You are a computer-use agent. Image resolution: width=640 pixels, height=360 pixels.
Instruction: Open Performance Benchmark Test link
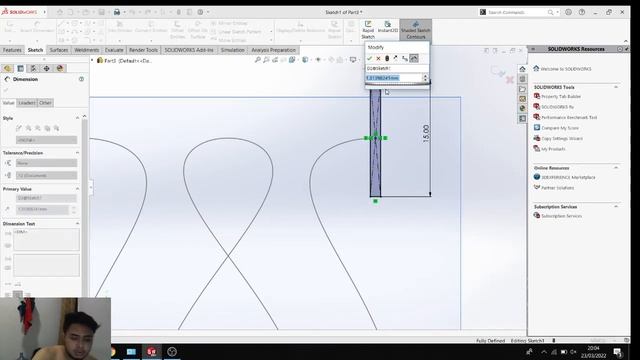tap(569, 118)
